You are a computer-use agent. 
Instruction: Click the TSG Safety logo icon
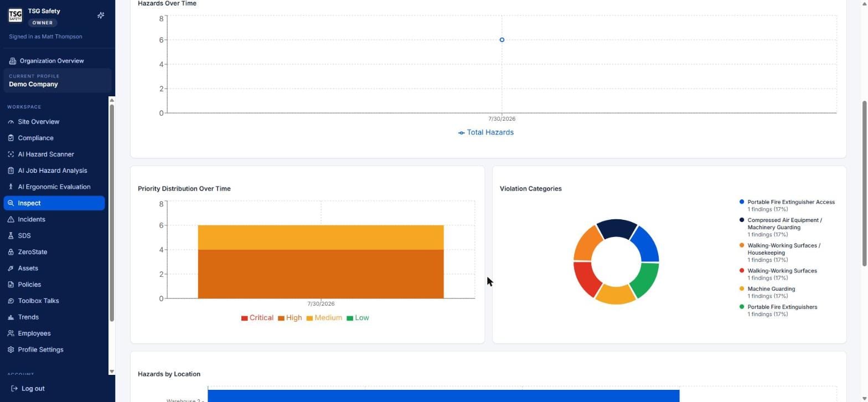click(15, 16)
